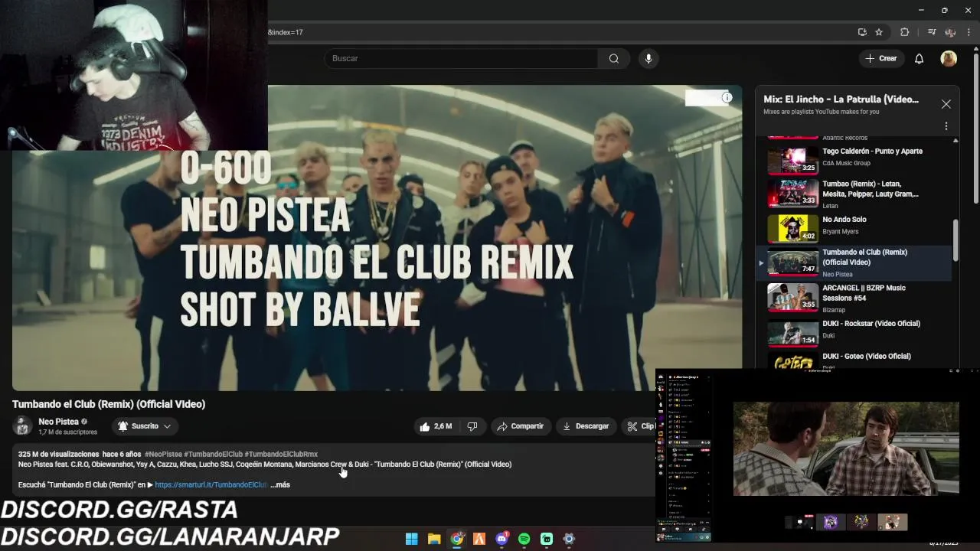Open ARCANGEL BZRP thumbnail 3:55
The image size is (980, 551).
tap(792, 298)
